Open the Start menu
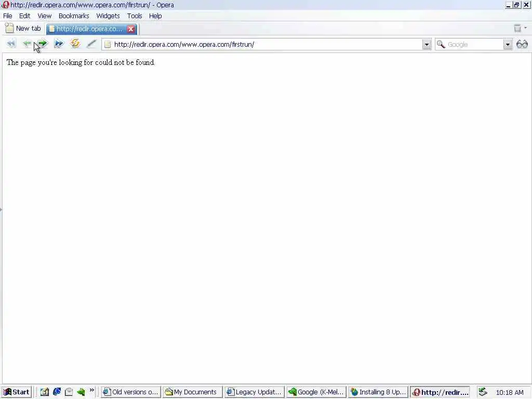 click(16, 392)
